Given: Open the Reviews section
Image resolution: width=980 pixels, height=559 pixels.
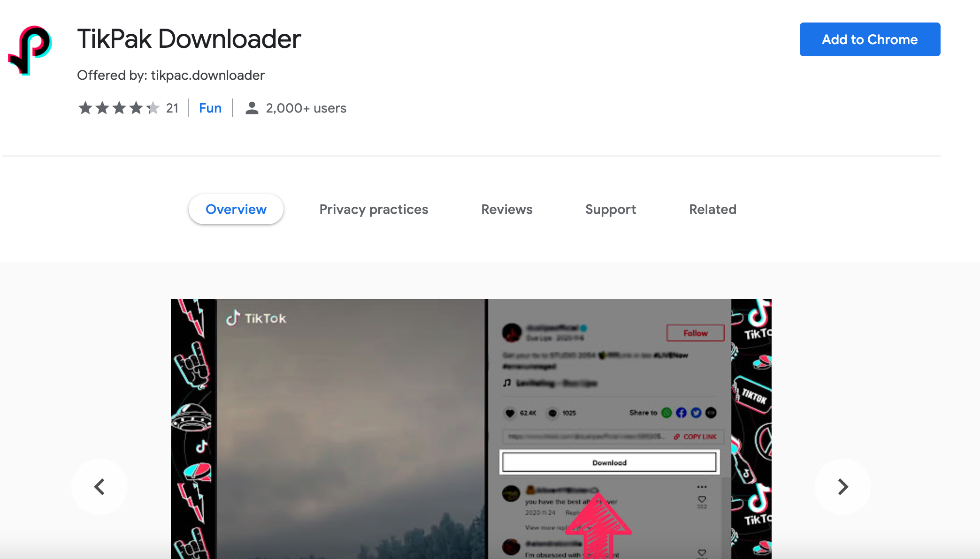Looking at the screenshot, I should [507, 209].
